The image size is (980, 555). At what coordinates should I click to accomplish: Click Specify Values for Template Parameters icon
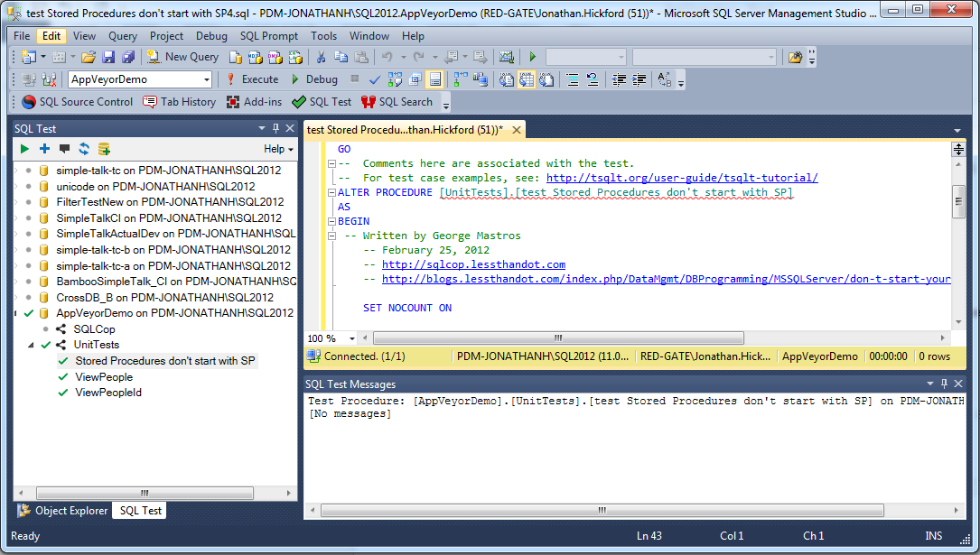point(665,79)
